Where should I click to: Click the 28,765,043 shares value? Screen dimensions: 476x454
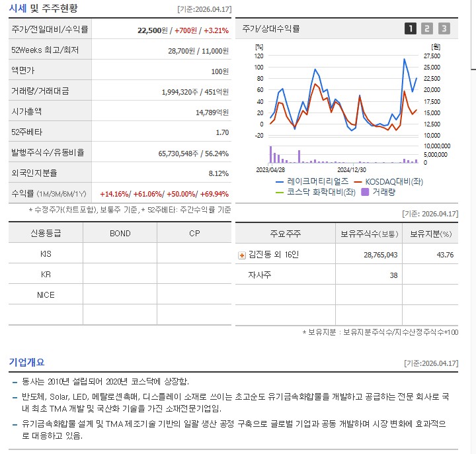point(380,255)
